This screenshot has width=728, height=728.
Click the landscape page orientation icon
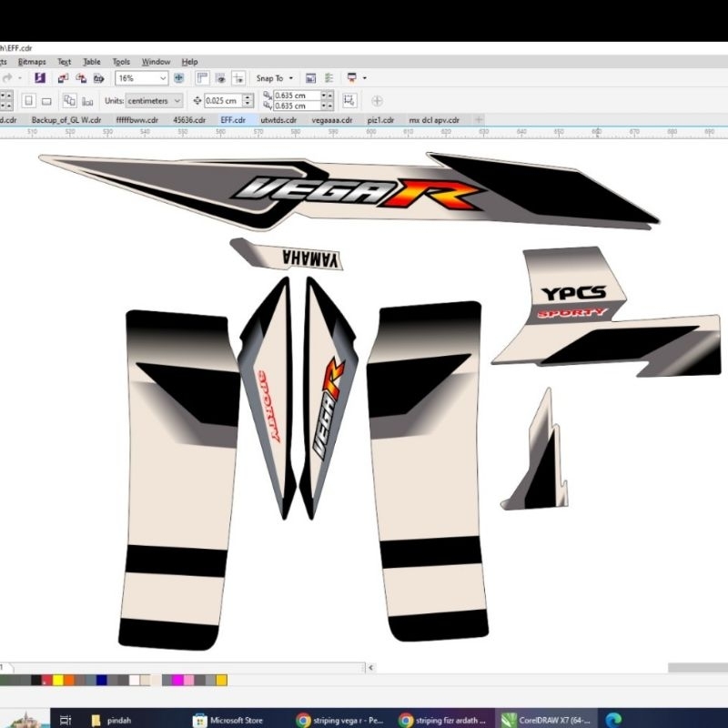pos(47,100)
